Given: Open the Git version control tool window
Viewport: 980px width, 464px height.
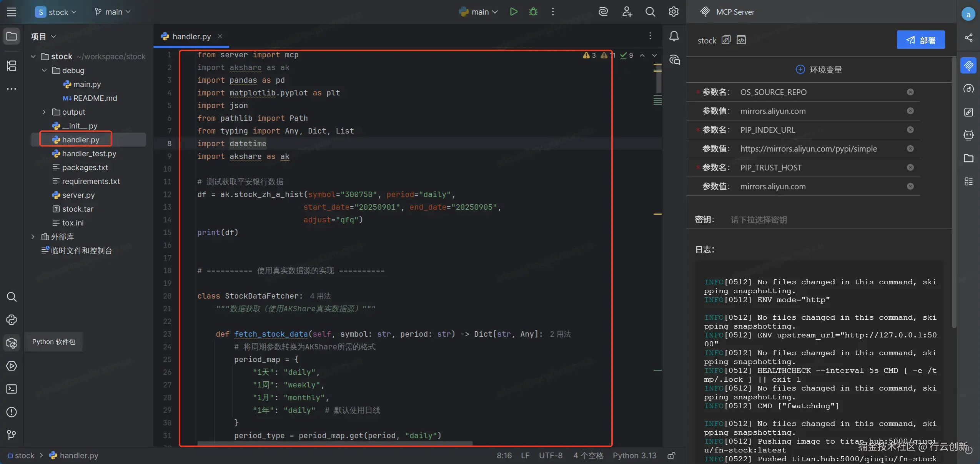Looking at the screenshot, I should coord(12,435).
